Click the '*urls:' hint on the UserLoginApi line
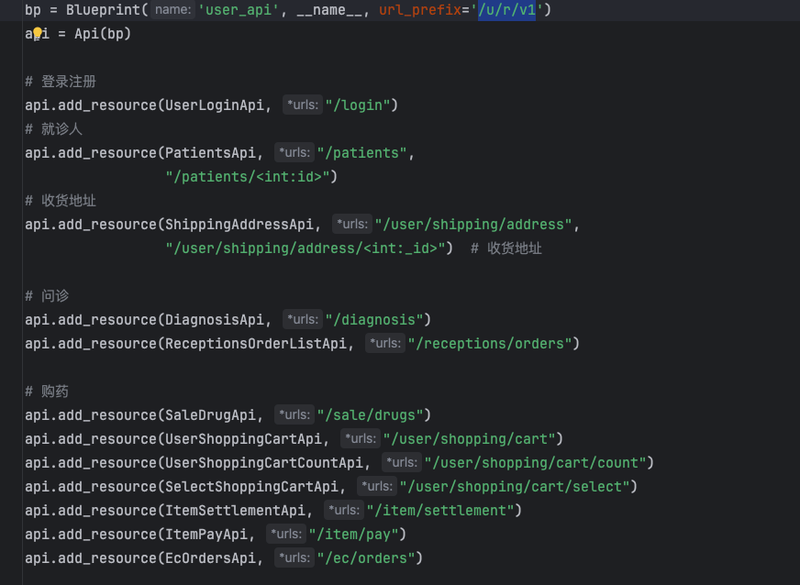The height and width of the screenshot is (585, 800). point(303,105)
